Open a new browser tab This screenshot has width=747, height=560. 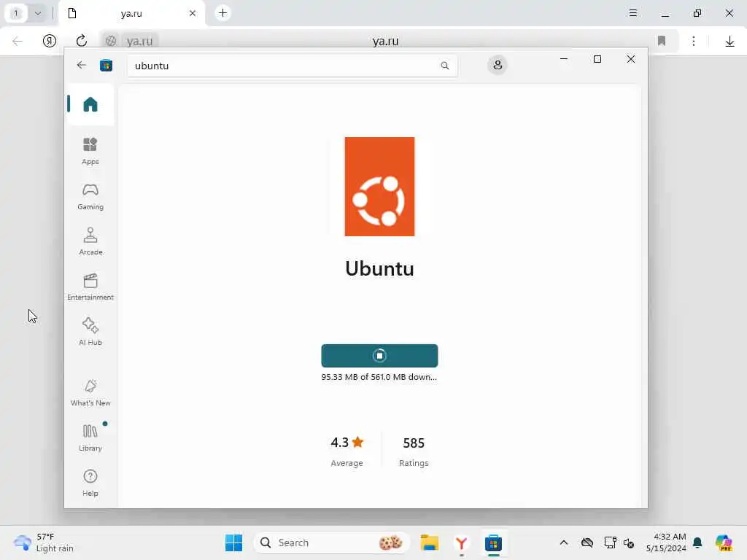[223, 13]
